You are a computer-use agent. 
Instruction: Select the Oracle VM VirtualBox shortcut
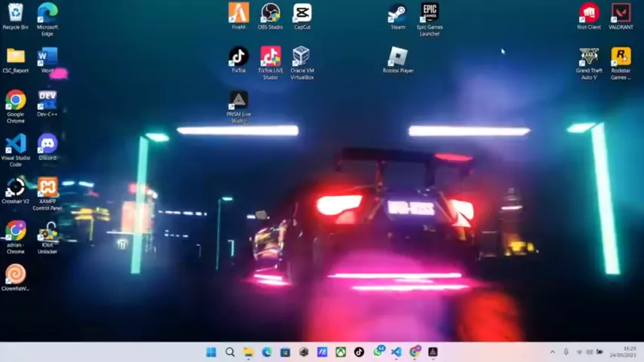click(302, 57)
